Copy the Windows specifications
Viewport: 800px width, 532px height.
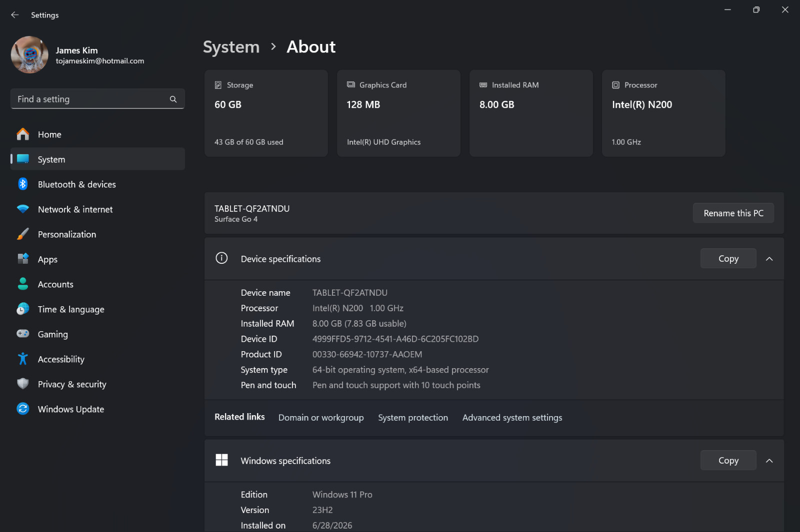click(728, 461)
